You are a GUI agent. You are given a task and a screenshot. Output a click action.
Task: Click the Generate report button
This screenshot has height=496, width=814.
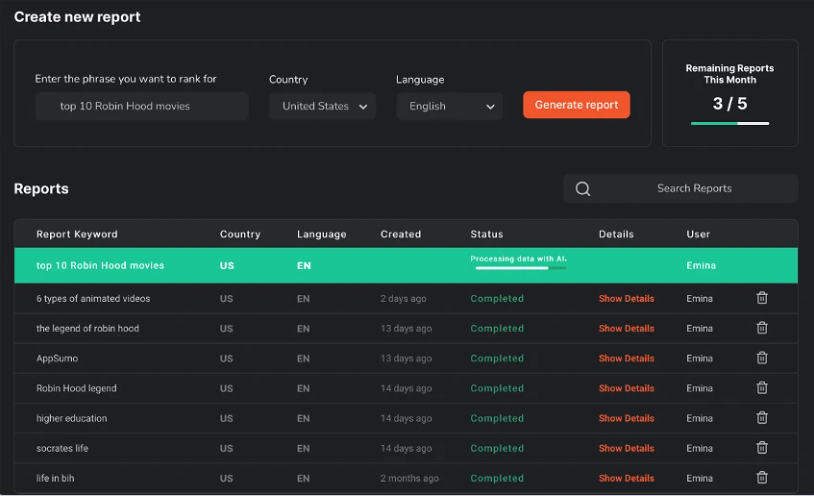[576, 105]
